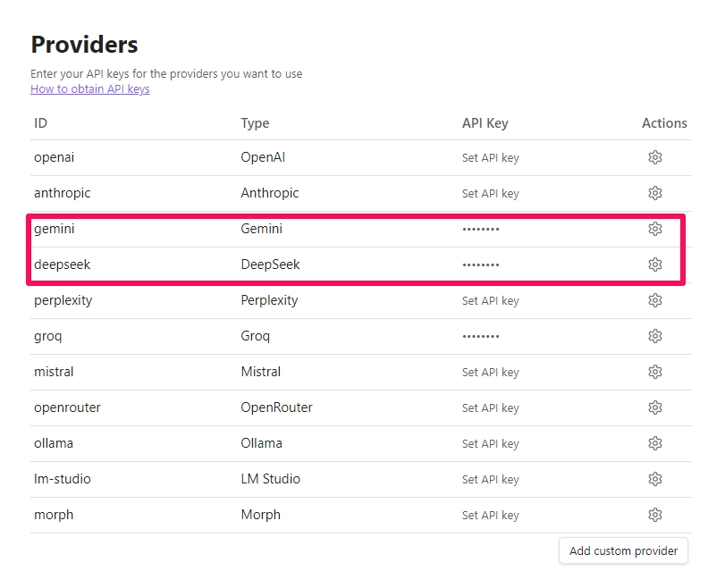Open settings gear for gemini provider

coord(654,229)
